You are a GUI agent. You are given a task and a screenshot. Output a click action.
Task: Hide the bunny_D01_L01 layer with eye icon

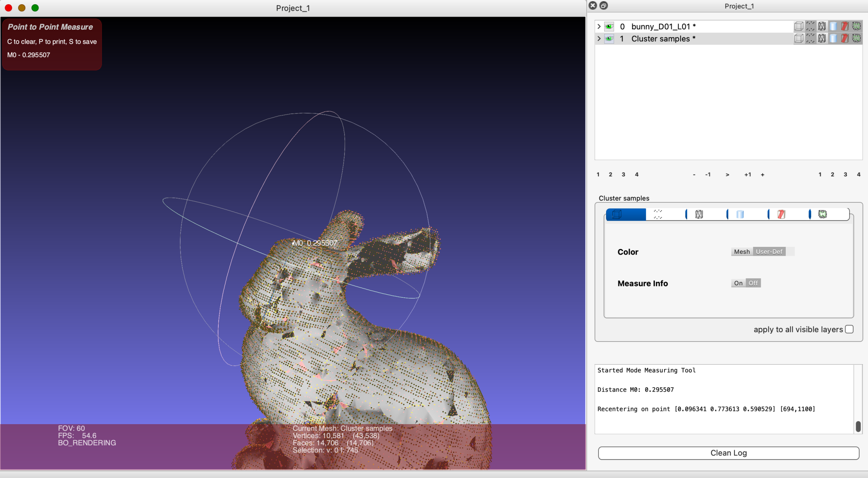pyautogui.click(x=609, y=26)
